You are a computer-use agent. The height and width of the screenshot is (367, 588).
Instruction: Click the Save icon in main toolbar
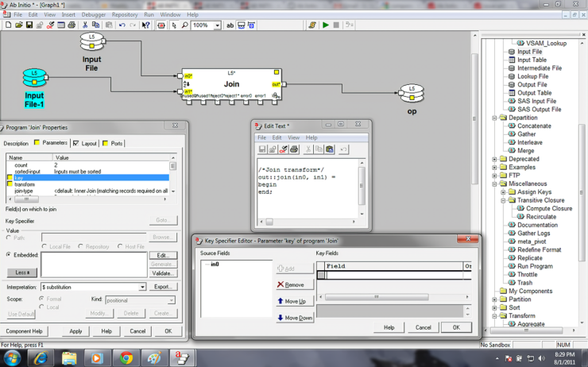(x=29, y=25)
